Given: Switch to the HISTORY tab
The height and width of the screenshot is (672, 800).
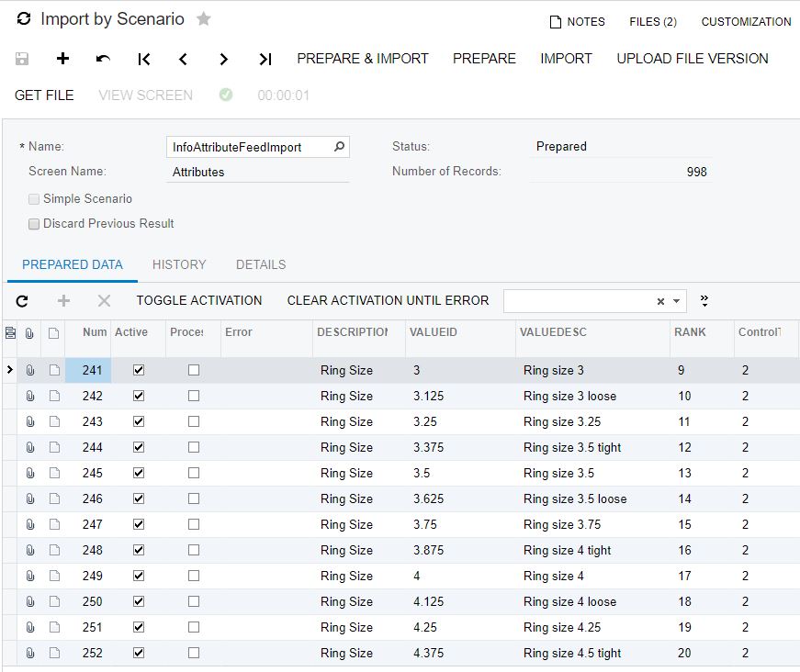Looking at the screenshot, I should click(x=179, y=264).
